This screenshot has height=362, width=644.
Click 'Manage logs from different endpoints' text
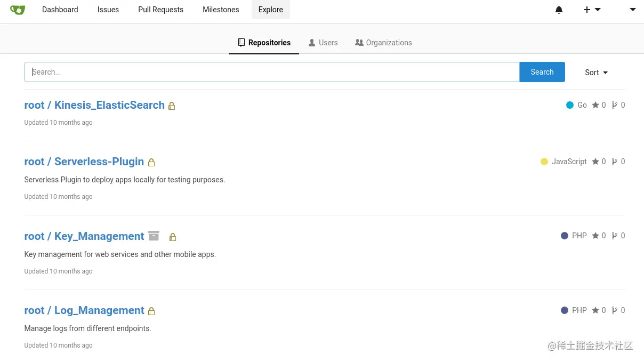(x=88, y=328)
